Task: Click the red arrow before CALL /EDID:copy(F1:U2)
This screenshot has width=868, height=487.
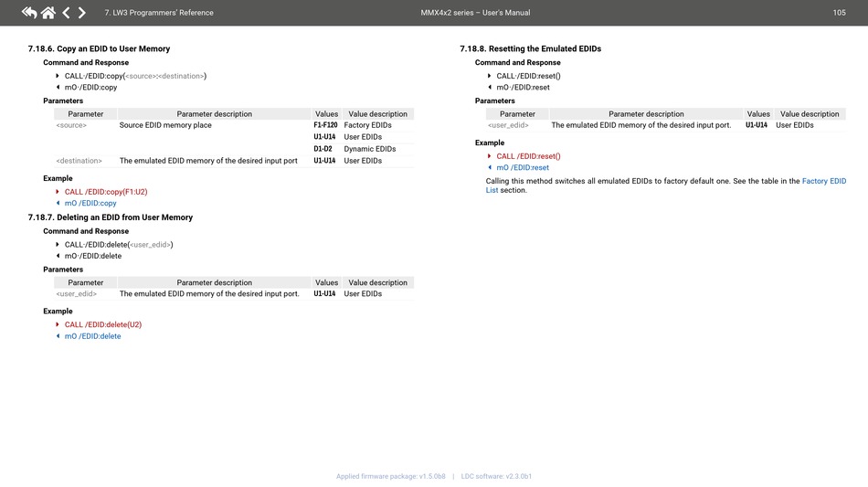Action: click(x=58, y=192)
